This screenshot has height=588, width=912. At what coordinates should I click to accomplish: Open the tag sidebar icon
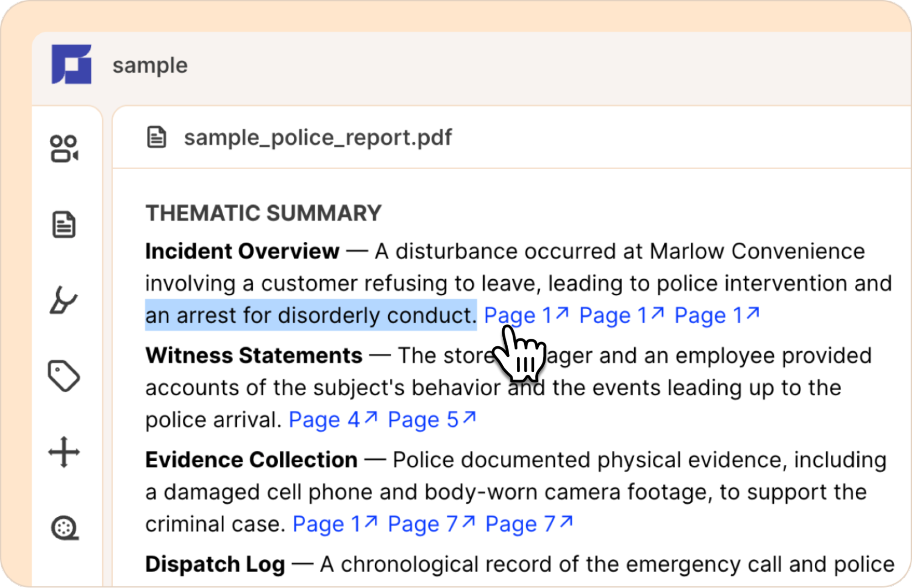click(x=64, y=376)
